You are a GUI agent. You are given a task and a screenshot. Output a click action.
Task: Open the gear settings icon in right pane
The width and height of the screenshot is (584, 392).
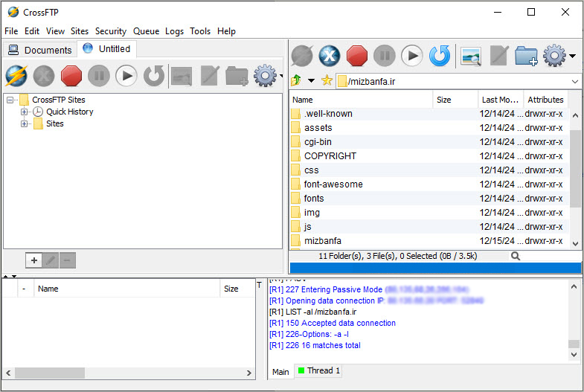click(554, 56)
